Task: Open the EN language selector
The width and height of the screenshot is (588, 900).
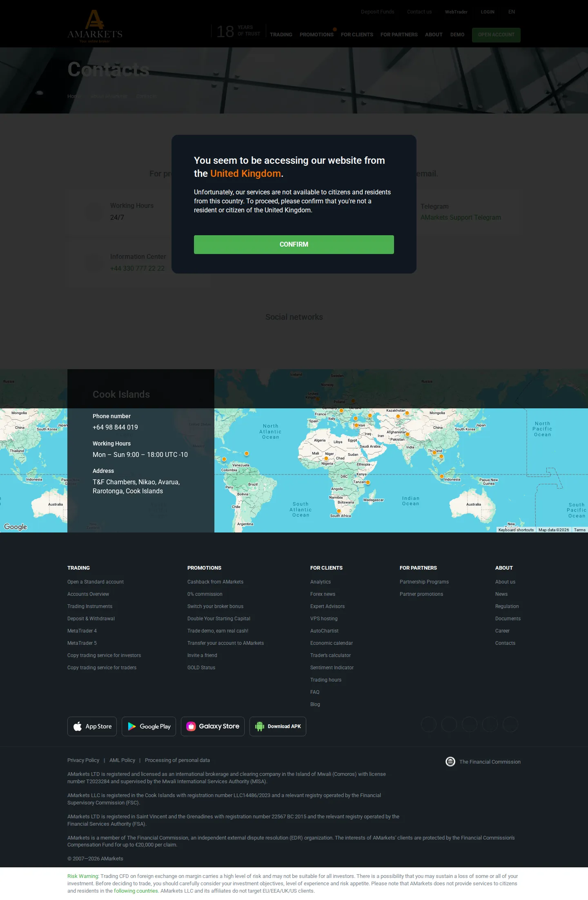Action: click(512, 12)
